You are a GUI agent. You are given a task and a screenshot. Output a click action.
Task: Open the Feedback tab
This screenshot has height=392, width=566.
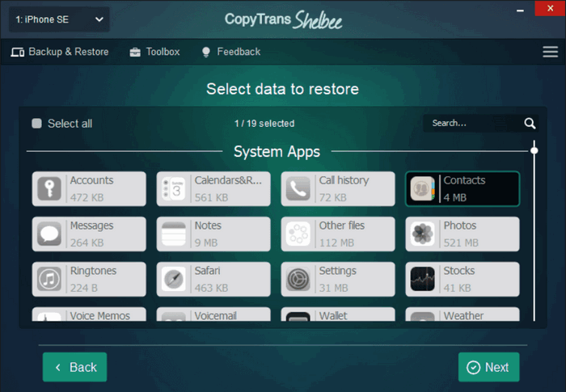(231, 52)
